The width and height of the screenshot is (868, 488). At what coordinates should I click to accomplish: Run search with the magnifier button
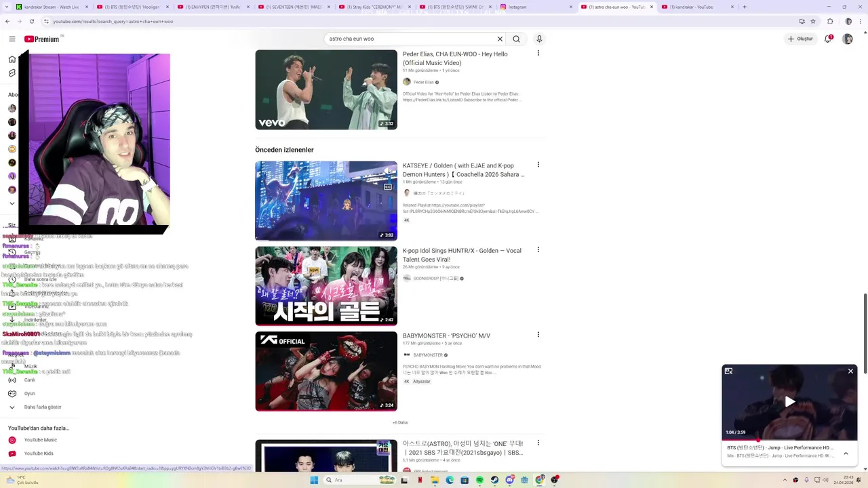coord(517,39)
